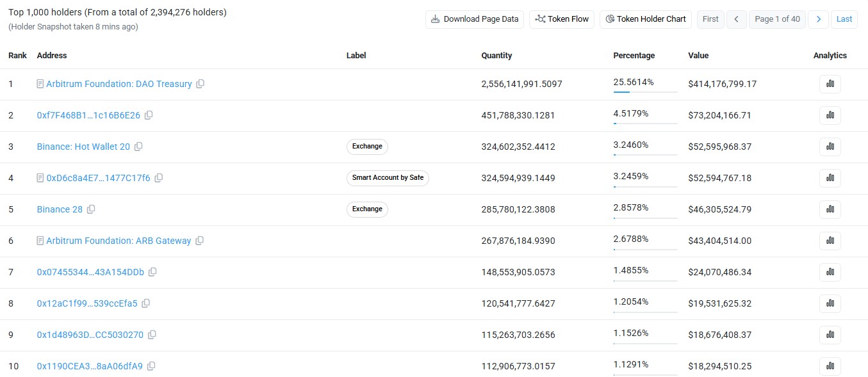Copy address 0xf7F468B1…1c16B6E26
The image size is (868, 377).
[x=149, y=115]
